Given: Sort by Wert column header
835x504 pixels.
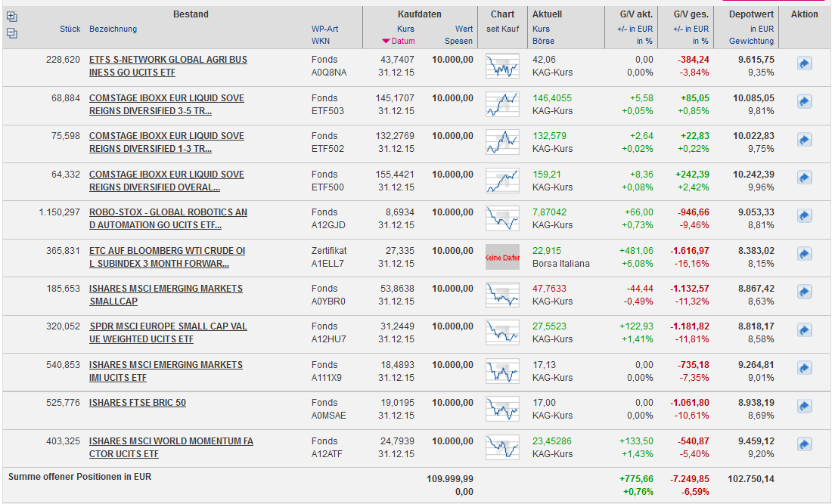Looking at the screenshot, I should point(464,29).
